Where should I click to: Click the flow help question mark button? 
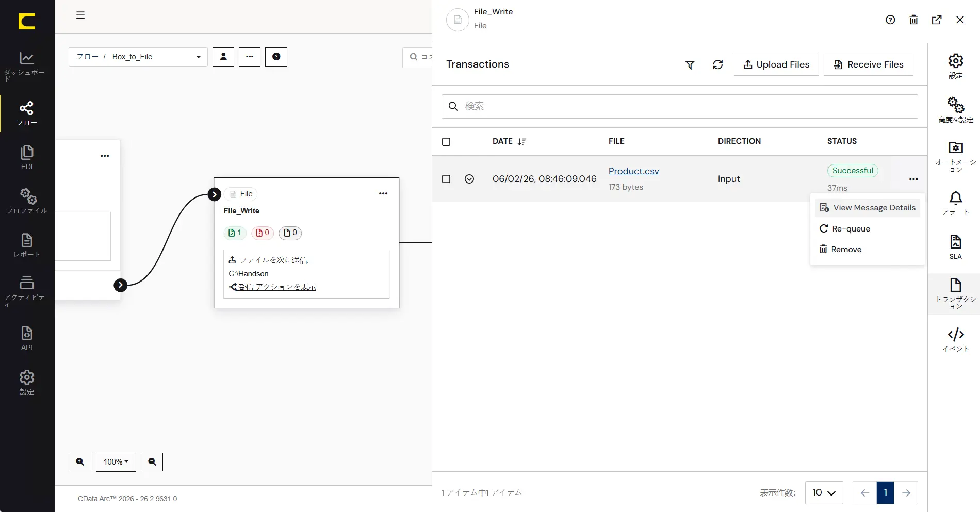tap(276, 57)
